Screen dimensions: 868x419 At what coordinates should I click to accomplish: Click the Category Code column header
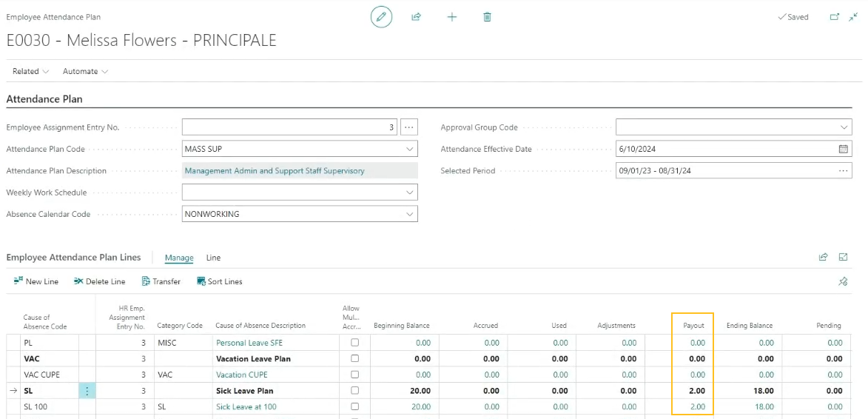click(x=180, y=326)
